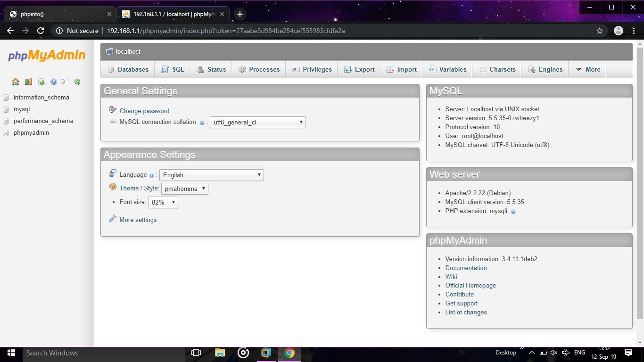Open File Explorer from the taskbar
644x362 pixels.
tap(220, 353)
